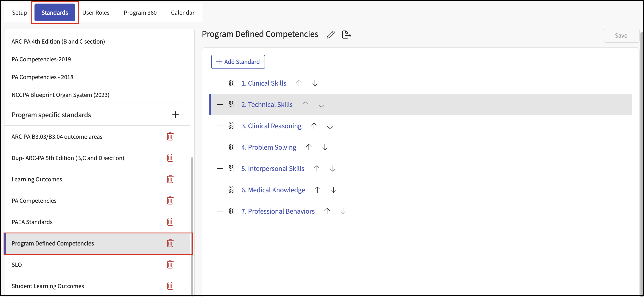Click pencil edit icon beside Program Defined Competencies
This screenshot has width=644, height=297.
pos(330,34)
